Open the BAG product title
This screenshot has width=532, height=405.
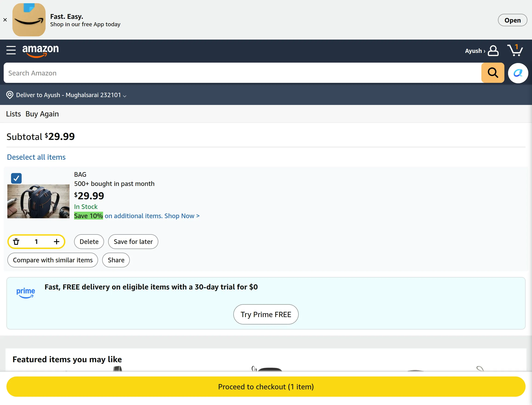[x=80, y=174]
